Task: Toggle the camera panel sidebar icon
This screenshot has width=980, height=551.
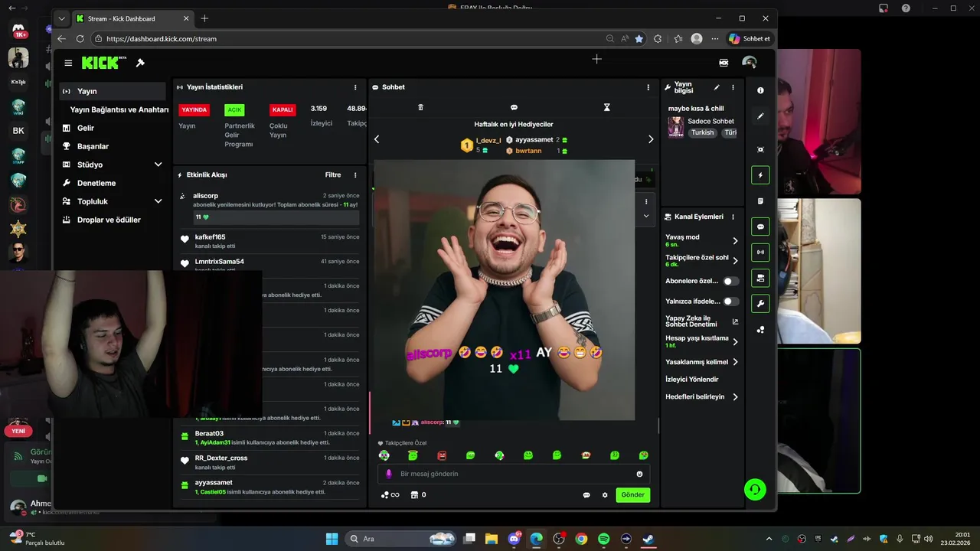Action: coord(760,278)
